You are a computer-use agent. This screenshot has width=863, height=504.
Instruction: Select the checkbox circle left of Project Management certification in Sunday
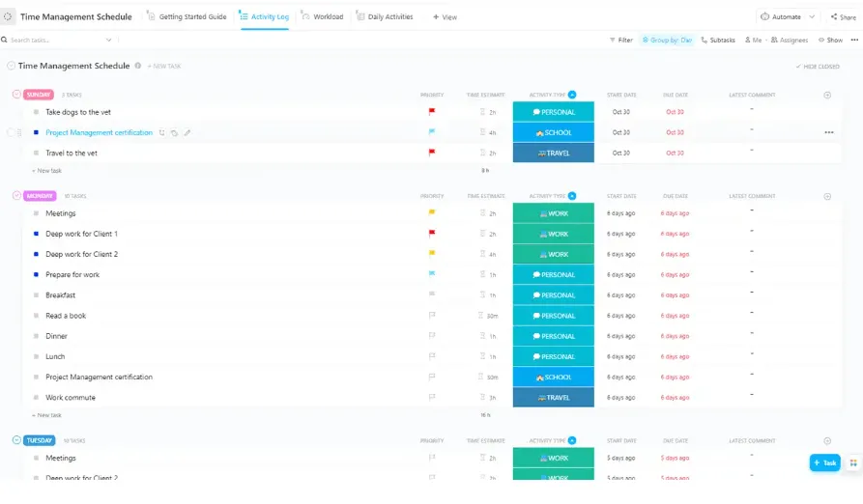tap(11, 132)
